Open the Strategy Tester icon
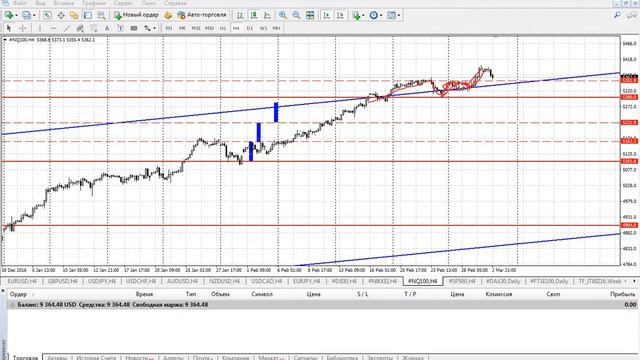Viewport: 640px width, 360px height. (x=101, y=16)
